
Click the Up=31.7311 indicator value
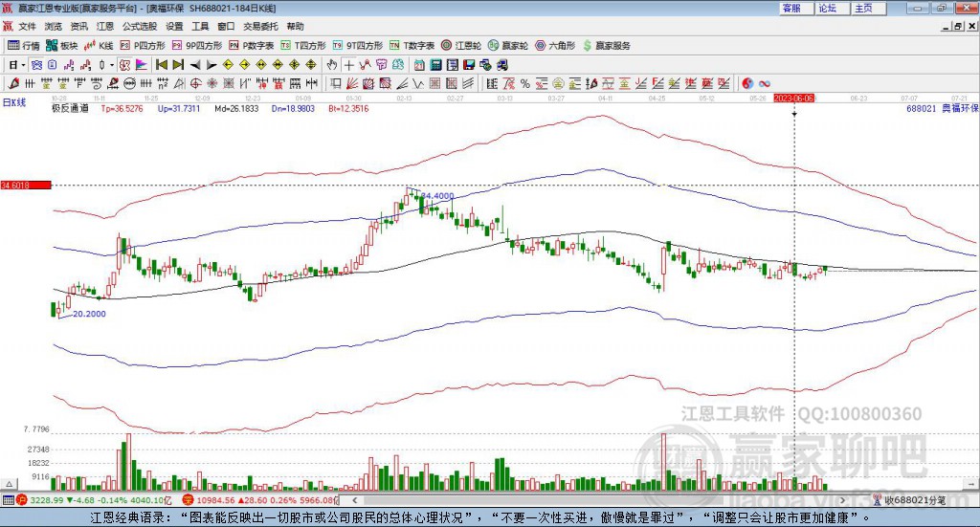point(179,109)
